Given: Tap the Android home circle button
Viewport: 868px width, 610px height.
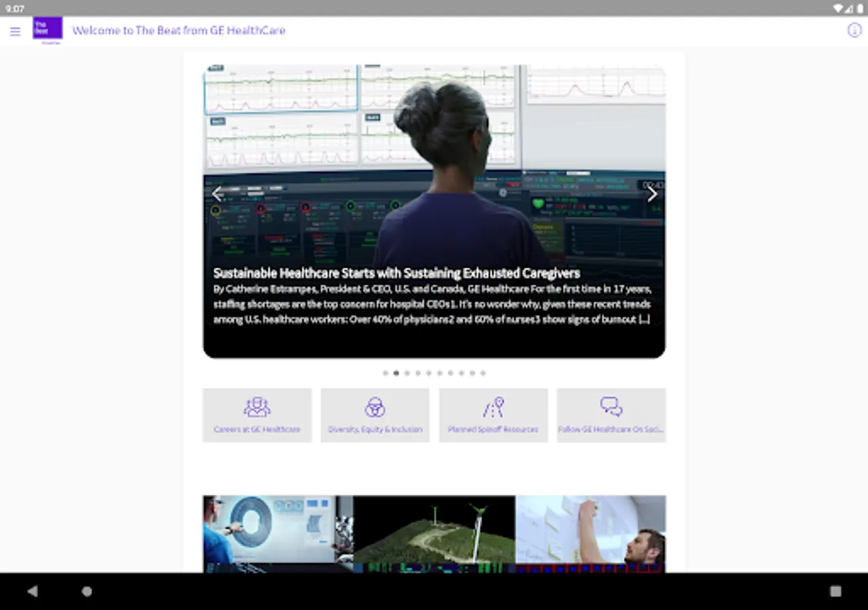Looking at the screenshot, I should tap(87, 591).
